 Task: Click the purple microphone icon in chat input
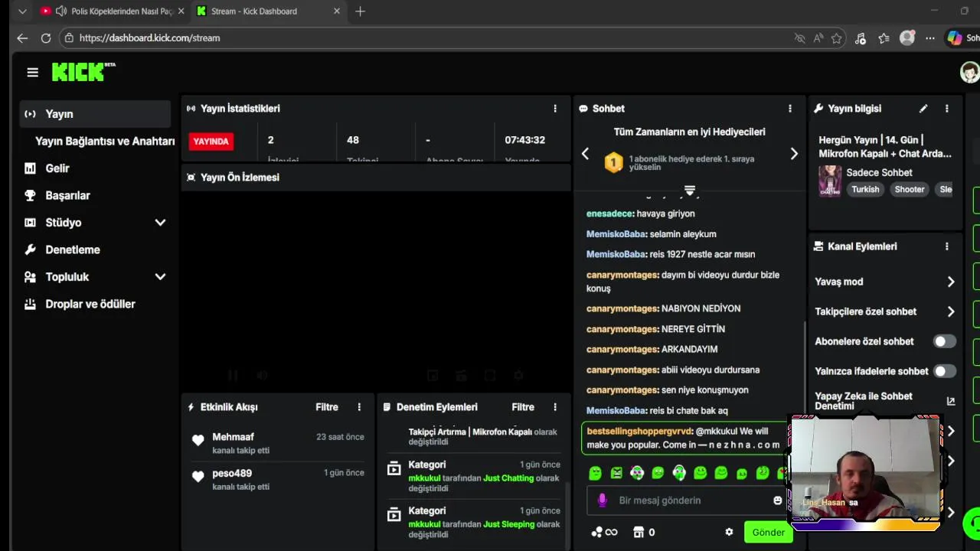pos(602,500)
